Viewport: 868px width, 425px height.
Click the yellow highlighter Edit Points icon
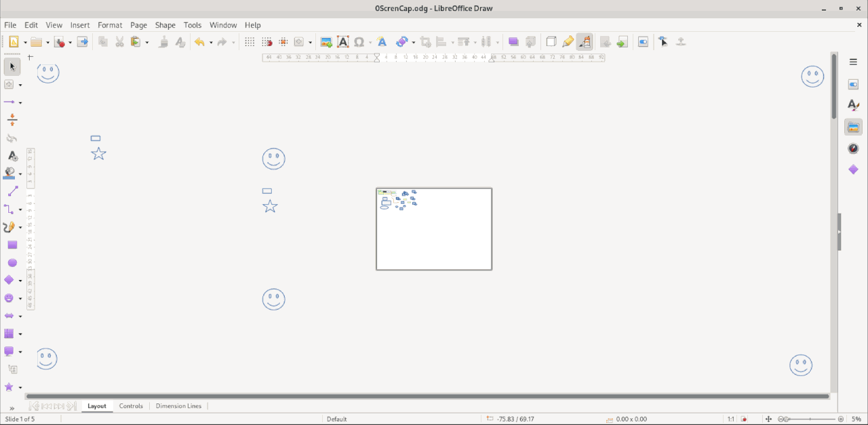pos(568,42)
